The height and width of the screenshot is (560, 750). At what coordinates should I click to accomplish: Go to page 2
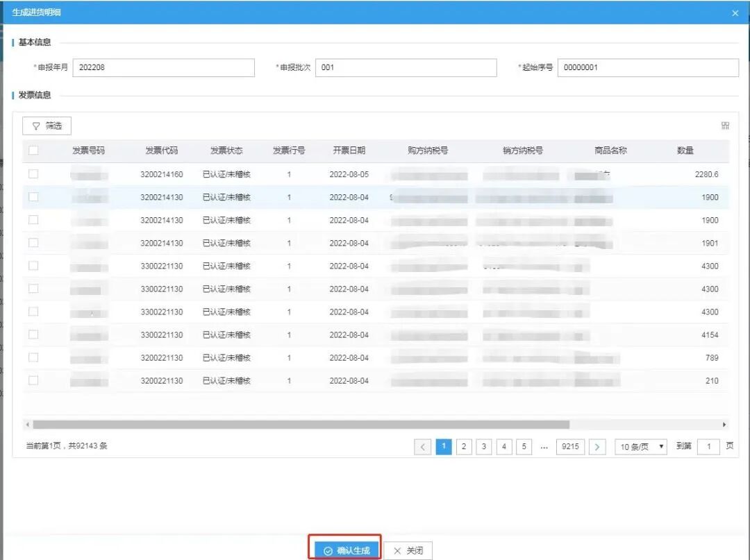click(x=464, y=446)
